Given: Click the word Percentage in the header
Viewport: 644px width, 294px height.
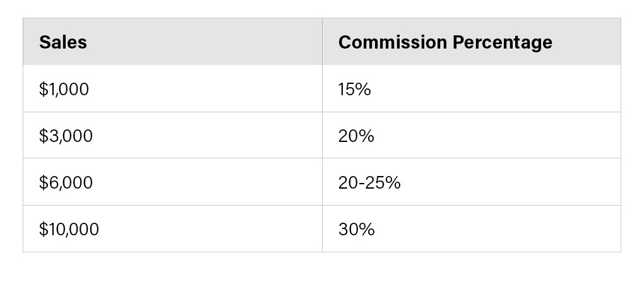Looking at the screenshot, I should click(x=503, y=42).
